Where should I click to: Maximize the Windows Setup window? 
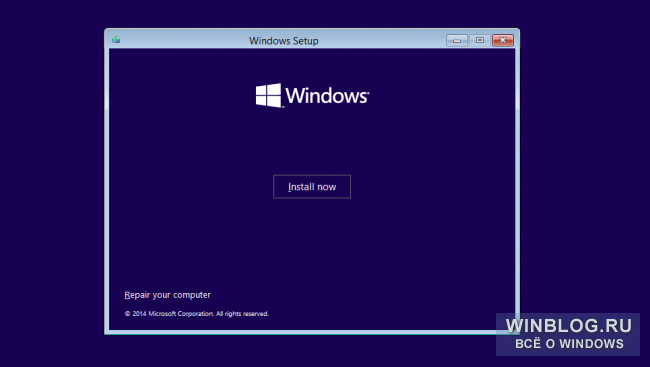480,40
